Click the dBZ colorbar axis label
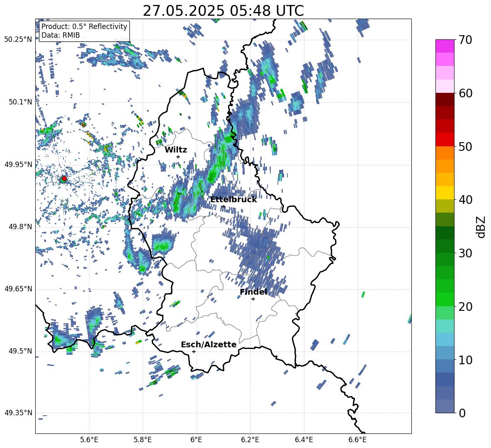Viewport: 491px width, 448px height. (x=481, y=227)
